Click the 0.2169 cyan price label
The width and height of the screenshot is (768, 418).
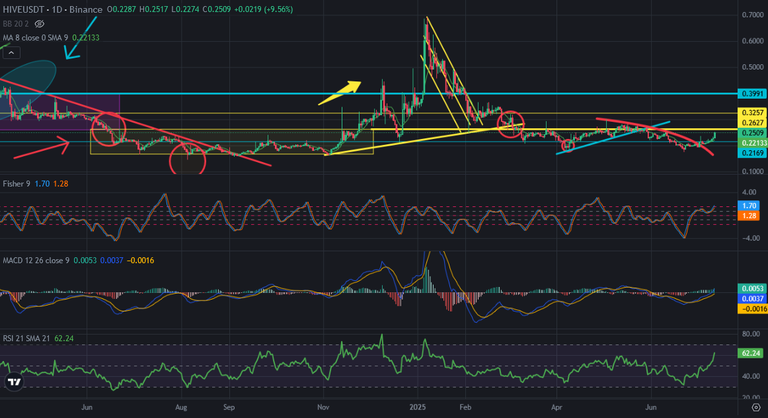752,153
